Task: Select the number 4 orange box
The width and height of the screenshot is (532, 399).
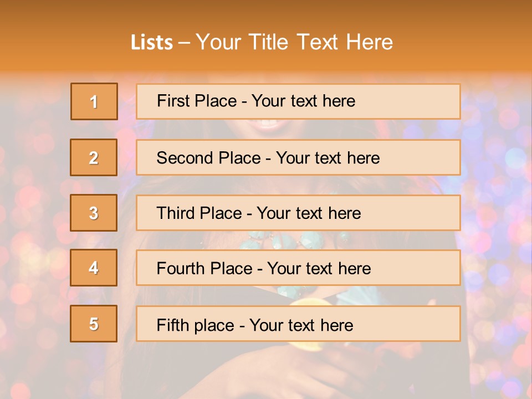Action: (94, 268)
